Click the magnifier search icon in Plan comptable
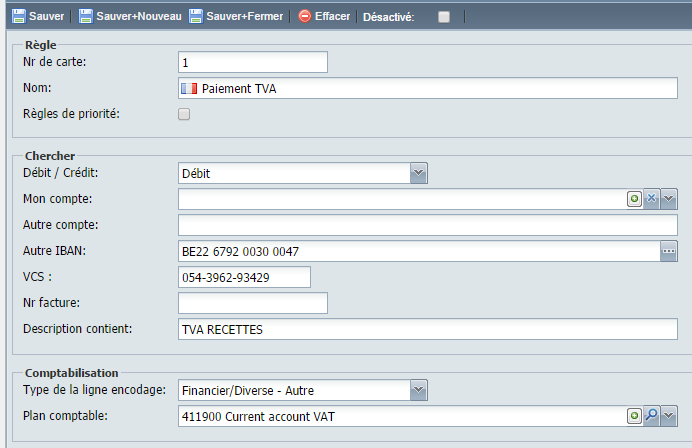The image size is (692, 448). (651, 416)
